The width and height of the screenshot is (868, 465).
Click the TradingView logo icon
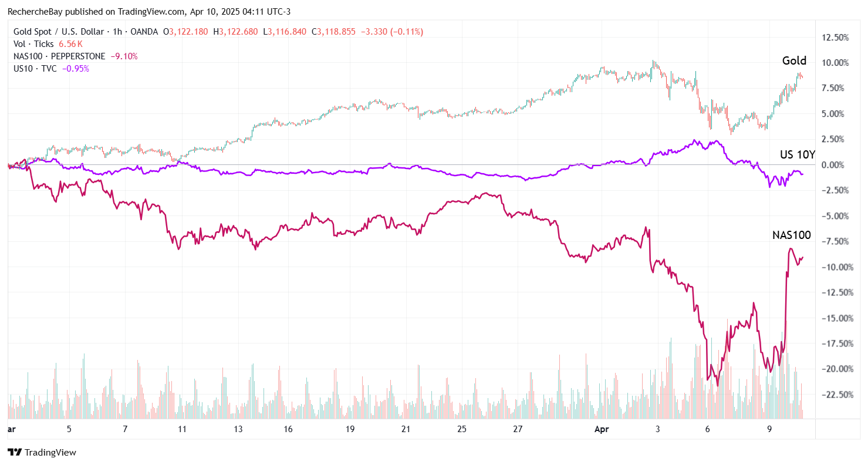15,453
